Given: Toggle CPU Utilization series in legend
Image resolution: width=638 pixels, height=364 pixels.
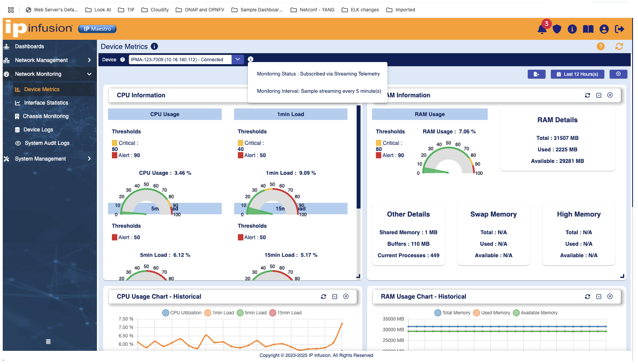Looking at the screenshot, I should pos(182,313).
